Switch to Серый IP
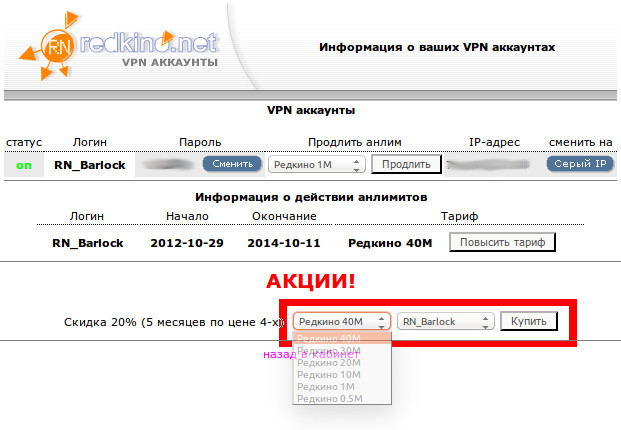 pos(579,164)
